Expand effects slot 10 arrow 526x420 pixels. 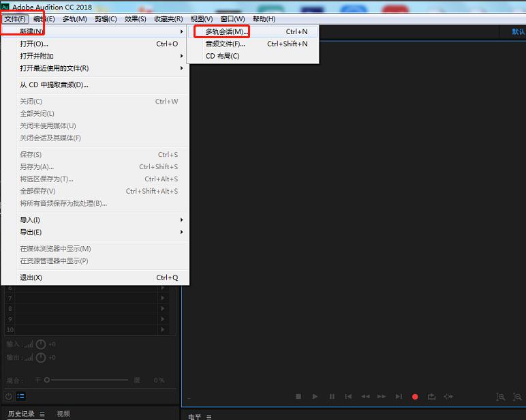click(x=163, y=330)
